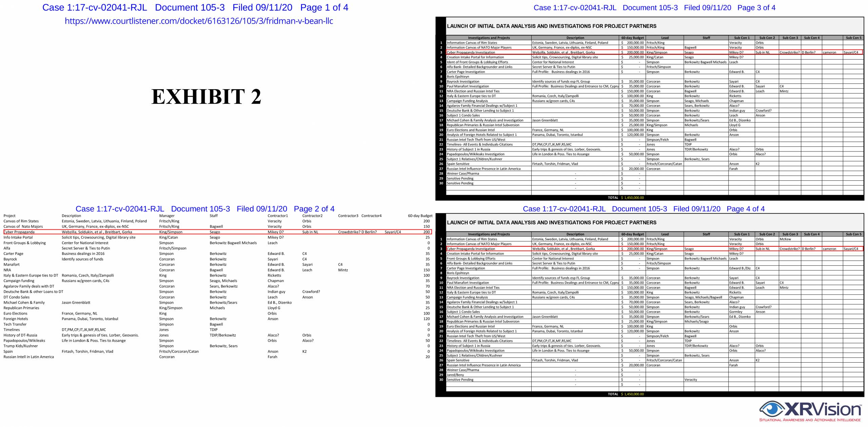Click the Page 1 of 4 case header
The height and width of the screenshot is (427, 868).
click(x=195, y=7)
